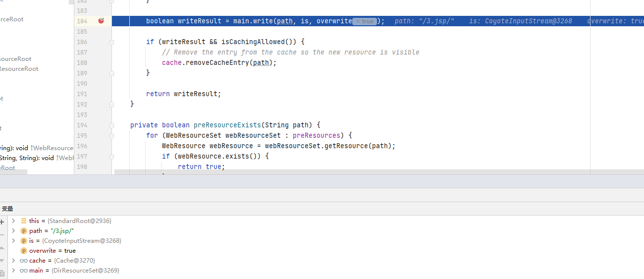This screenshot has height=279, width=644.
Task: Click line number 185 in the gutter
Action: tap(82, 31)
